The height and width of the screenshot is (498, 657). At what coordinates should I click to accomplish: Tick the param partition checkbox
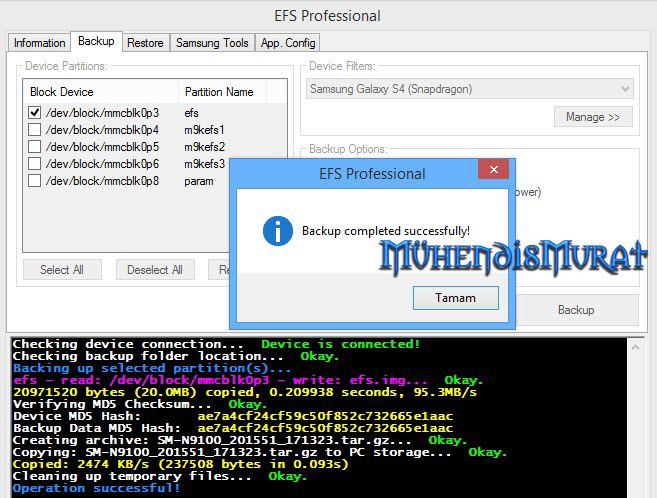coord(35,181)
